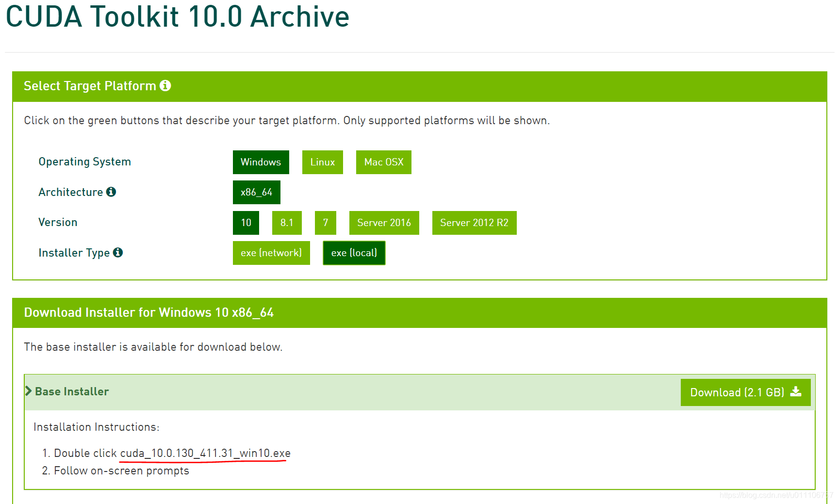This screenshot has width=838, height=504.
Task: Click cuda_10.0.130_411.31_win10.exe file name text
Action: tap(205, 453)
